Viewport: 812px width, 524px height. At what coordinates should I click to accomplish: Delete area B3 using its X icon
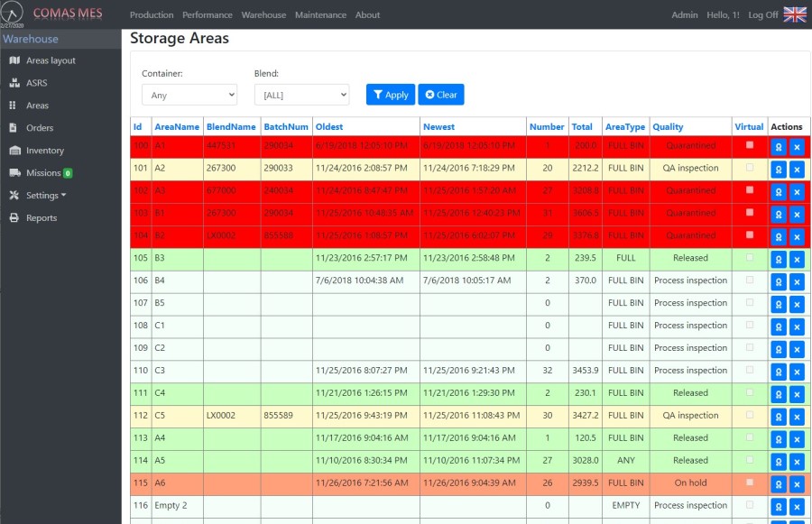796,259
